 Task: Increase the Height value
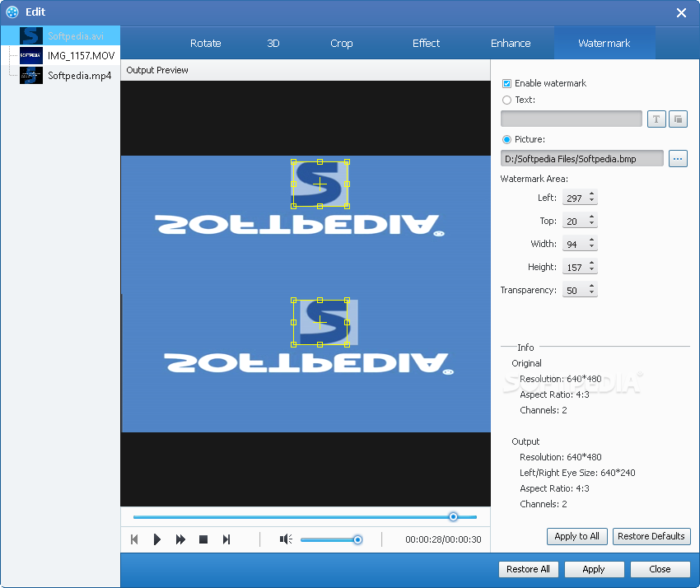click(x=591, y=264)
